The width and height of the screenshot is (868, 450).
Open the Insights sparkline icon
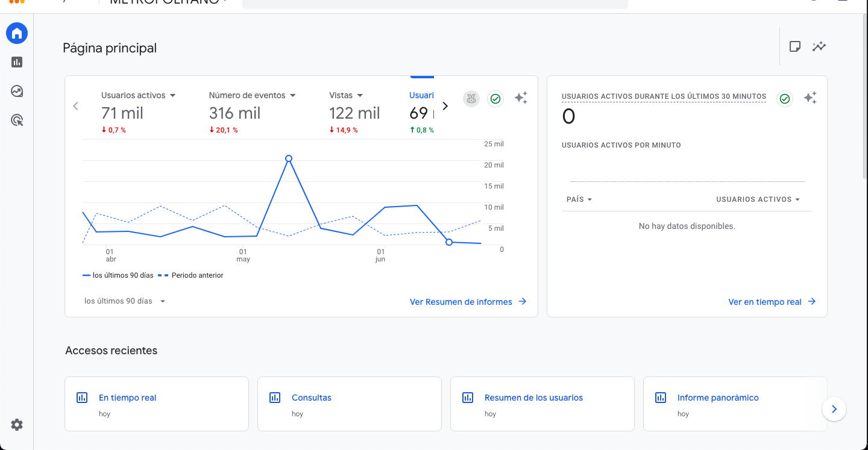(819, 46)
